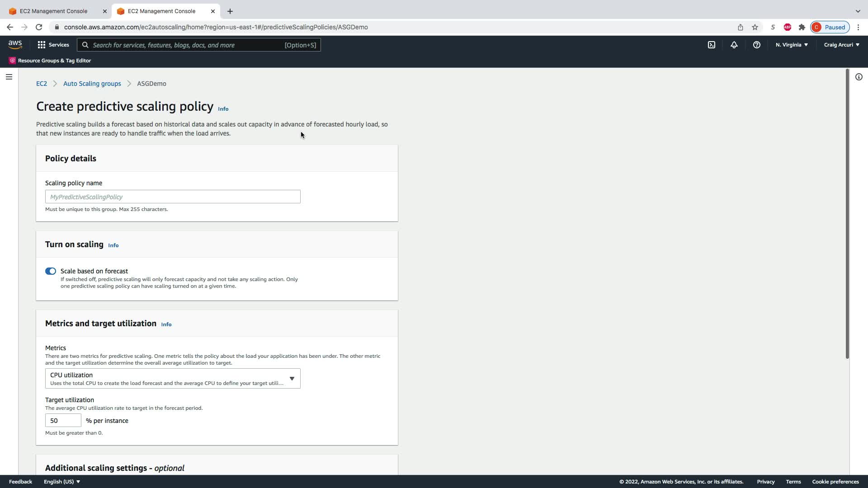The width and height of the screenshot is (868, 488).
Task: Expand the N. Virginia region selector
Action: (x=792, y=45)
